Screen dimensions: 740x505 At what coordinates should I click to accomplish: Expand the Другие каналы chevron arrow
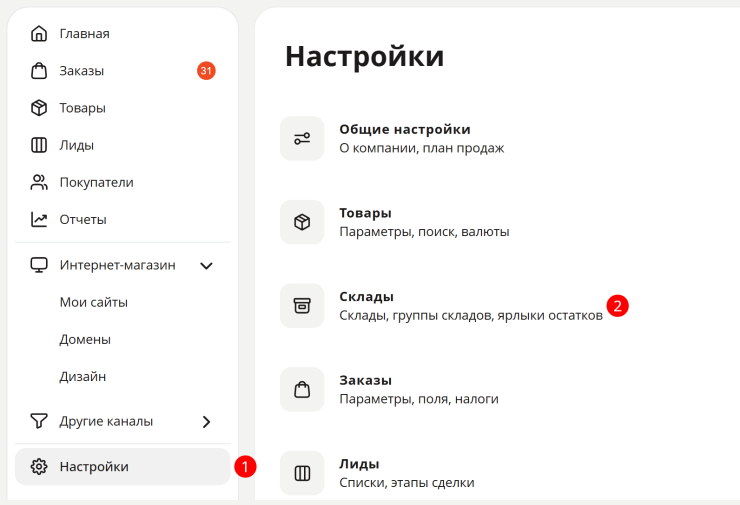[x=206, y=422]
